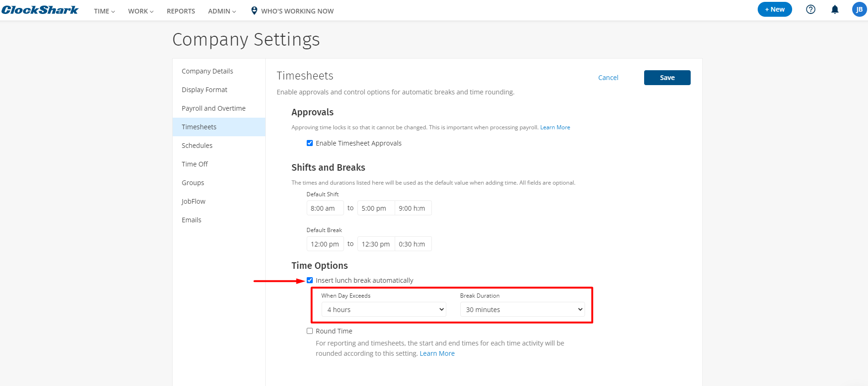This screenshot has width=868, height=386.
Task: Enable the Round Time checkbox
Action: point(310,331)
